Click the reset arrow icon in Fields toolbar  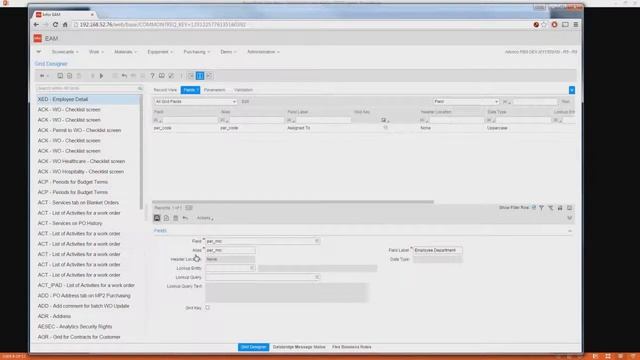(185, 218)
